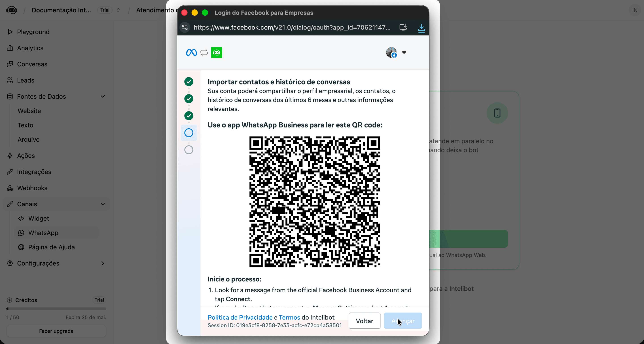
Task: Click the Webhooks icon
Action: coord(10,188)
